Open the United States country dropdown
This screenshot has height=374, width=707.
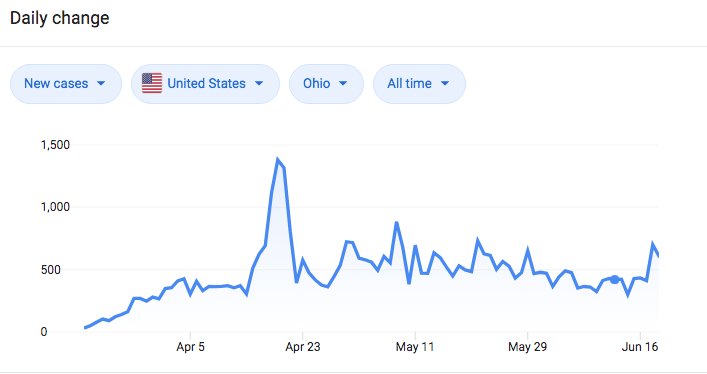[x=205, y=84]
